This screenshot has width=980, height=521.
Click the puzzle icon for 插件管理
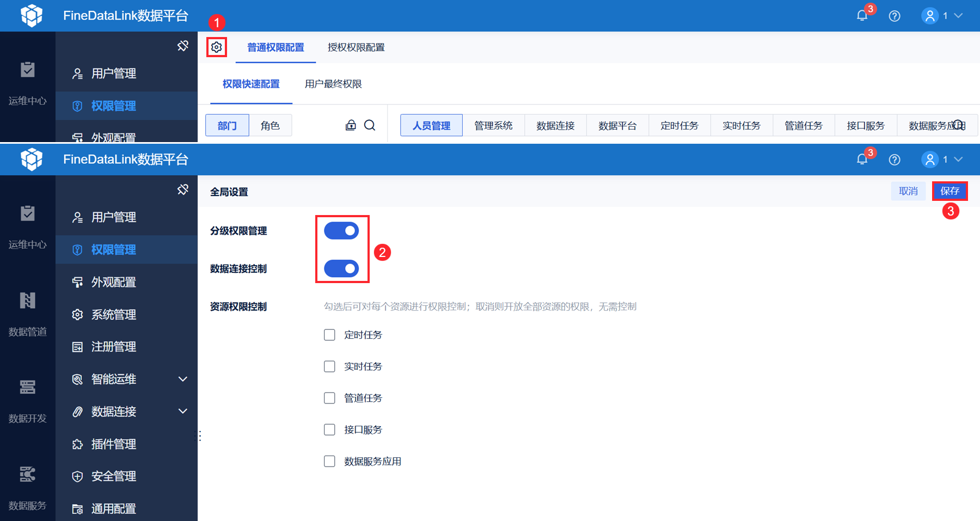pos(77,444)
